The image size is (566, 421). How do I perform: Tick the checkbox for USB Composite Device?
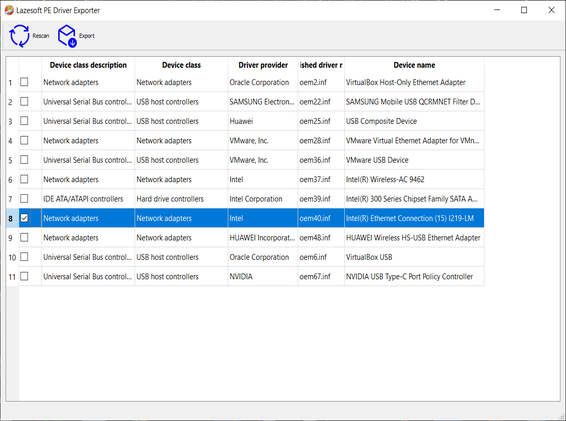tap(24, 121)
